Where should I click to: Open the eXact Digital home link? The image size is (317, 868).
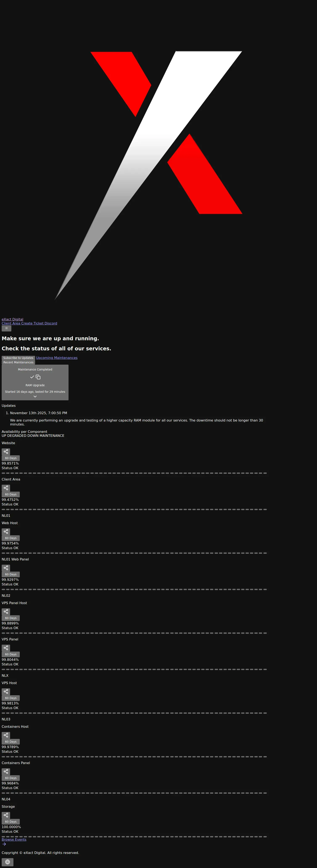[x=12, y=319]
